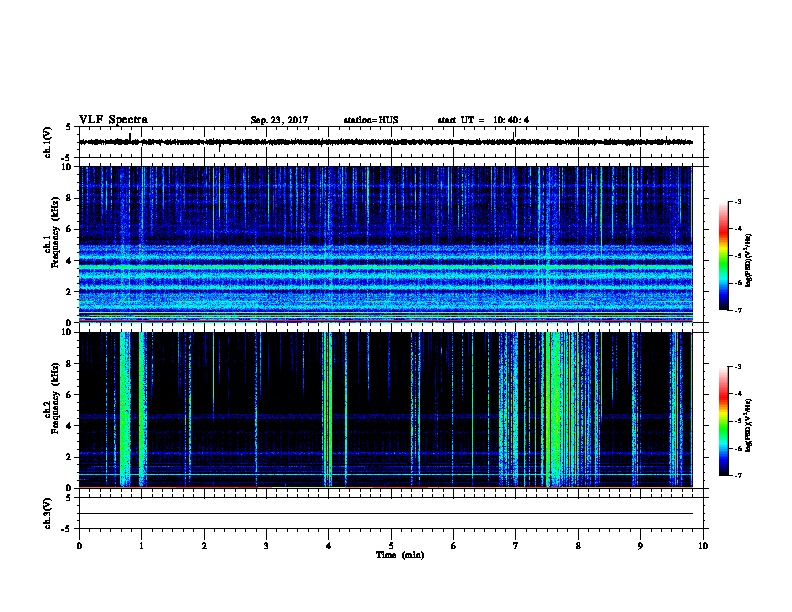Click the ch.1 spectrogram color scale bar
792x612 pixels.
point(723,256)
